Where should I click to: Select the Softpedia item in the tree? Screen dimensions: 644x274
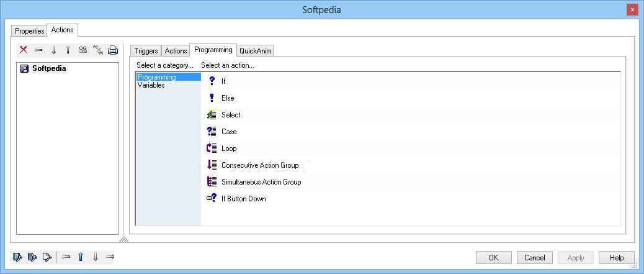49,69
